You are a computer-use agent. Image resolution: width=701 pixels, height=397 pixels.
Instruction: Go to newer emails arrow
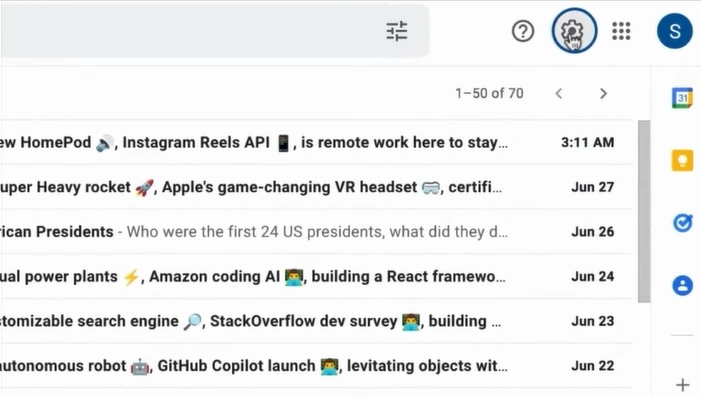[x=559, y=93]
